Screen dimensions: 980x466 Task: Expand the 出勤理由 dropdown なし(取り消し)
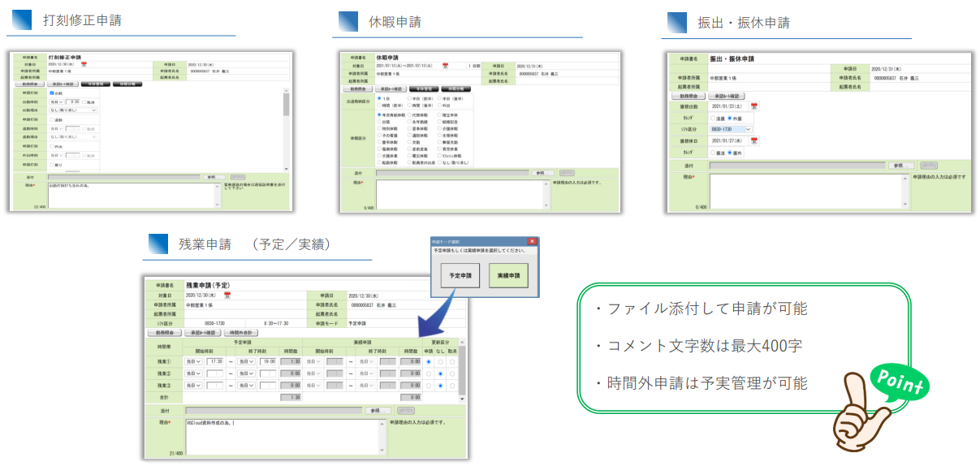[72, 110]
